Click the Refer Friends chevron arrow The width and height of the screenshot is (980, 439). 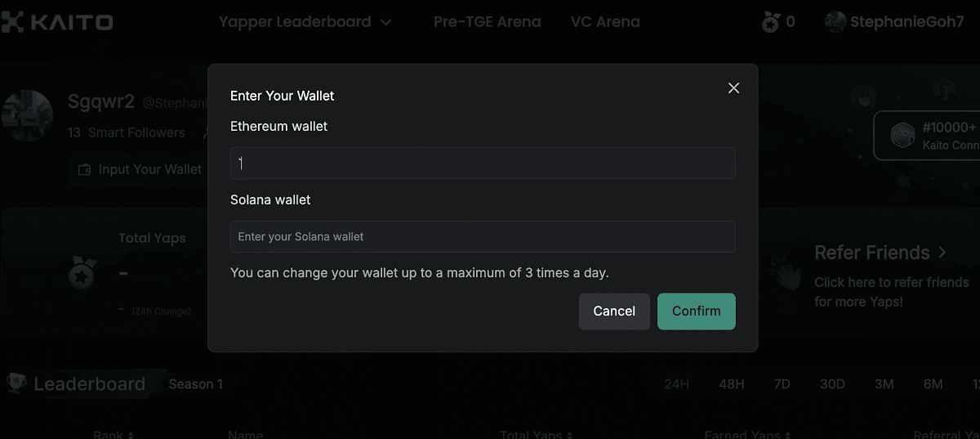tap(942, 253)
